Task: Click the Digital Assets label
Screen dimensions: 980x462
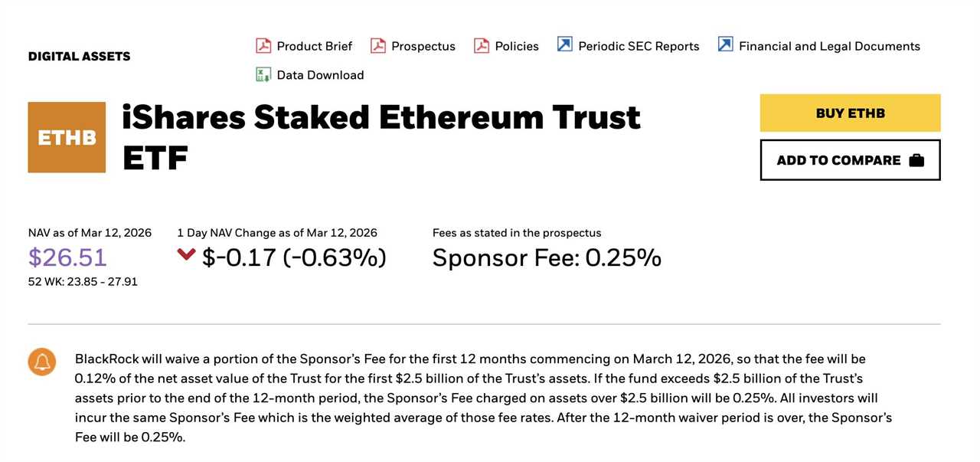Action: pyautogui.click(x=79, y=55)
